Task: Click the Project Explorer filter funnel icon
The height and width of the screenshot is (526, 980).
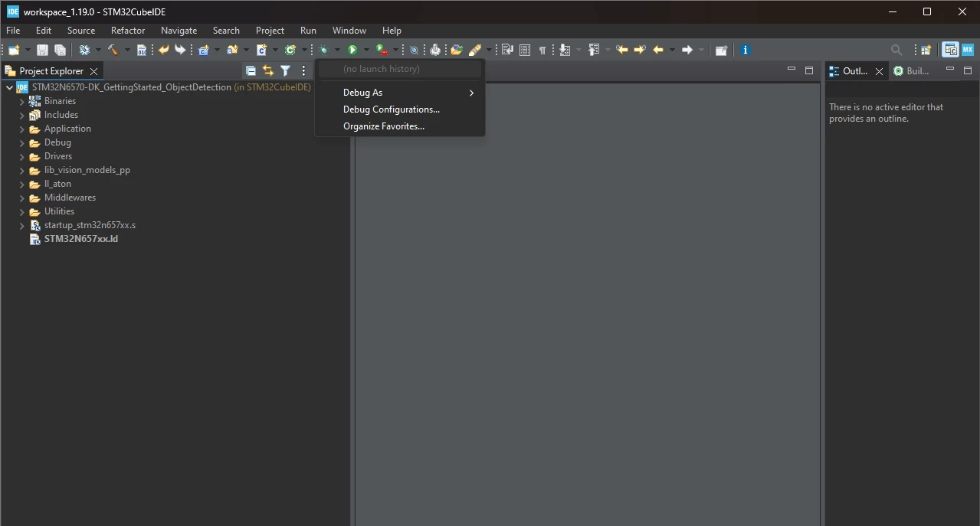Action: pos(285,70)
